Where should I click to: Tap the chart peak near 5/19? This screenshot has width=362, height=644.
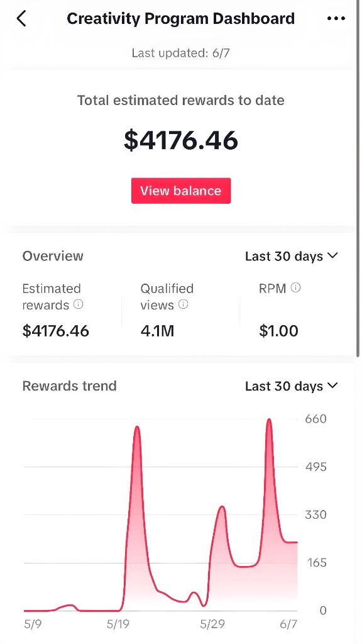pyautogui.click(x=137, y=428)
